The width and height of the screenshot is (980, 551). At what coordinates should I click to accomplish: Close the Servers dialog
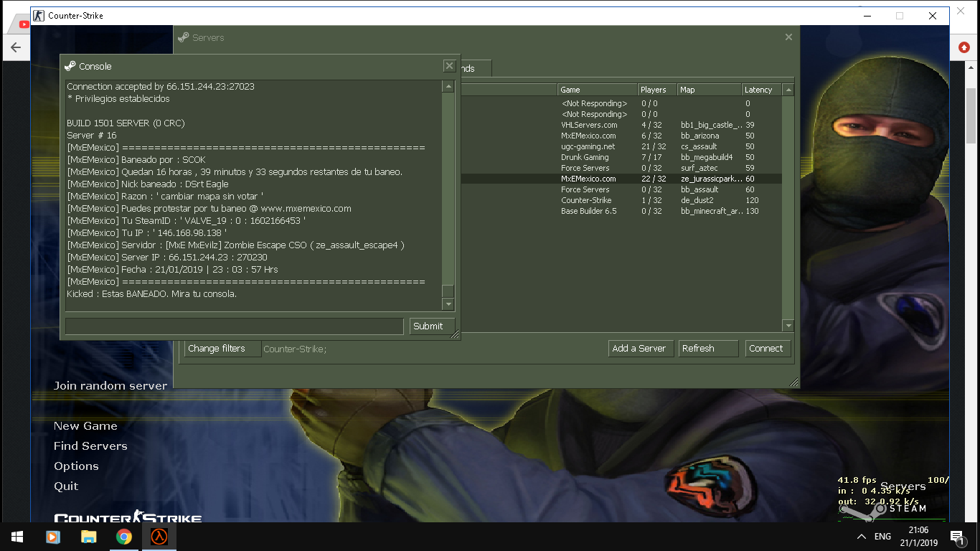pyautogui.click(x=788, y=37)
